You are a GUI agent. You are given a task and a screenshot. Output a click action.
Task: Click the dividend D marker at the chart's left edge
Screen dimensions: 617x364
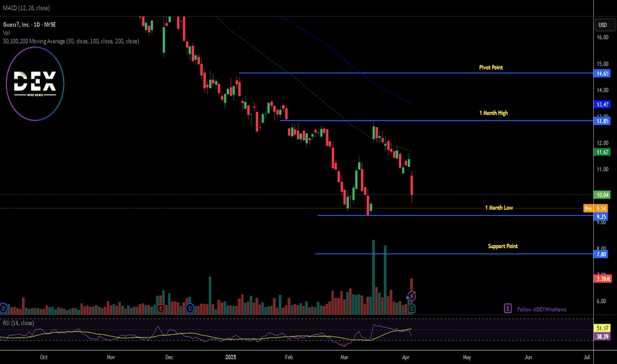pos(3,308)
